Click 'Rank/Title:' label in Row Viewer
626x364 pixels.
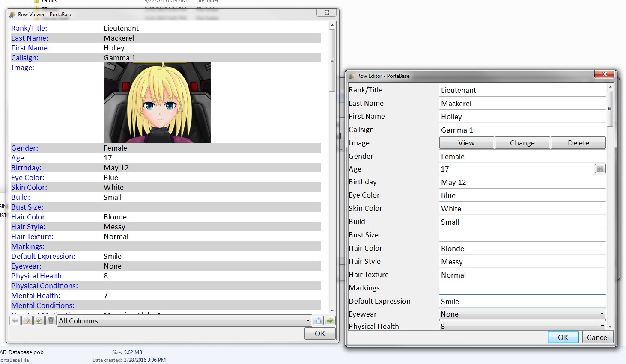click(x=29, y=28)
